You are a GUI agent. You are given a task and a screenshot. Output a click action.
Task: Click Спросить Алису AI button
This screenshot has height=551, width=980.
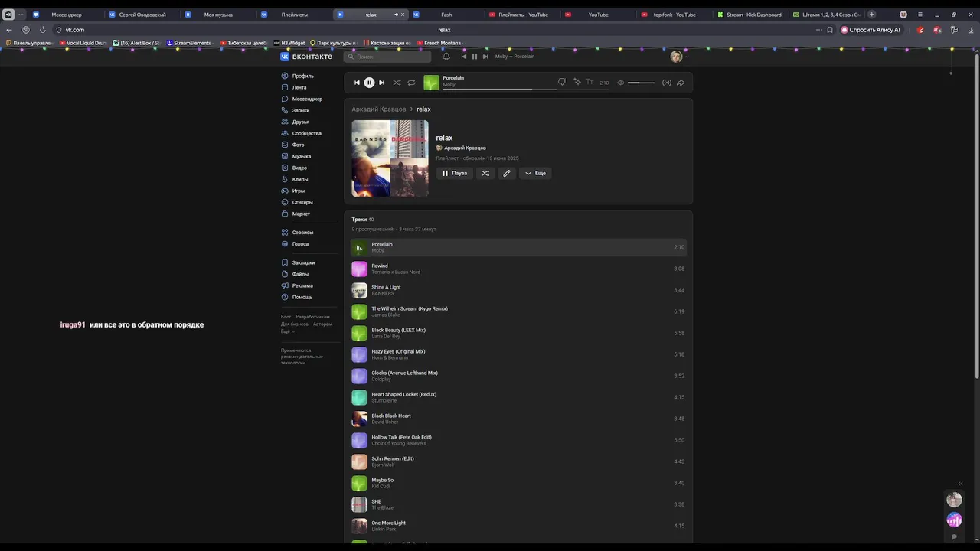click(x=871, y=30)
